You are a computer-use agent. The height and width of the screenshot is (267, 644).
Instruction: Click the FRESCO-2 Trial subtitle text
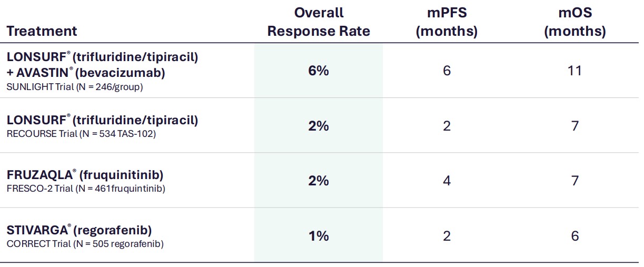[86, 189]
